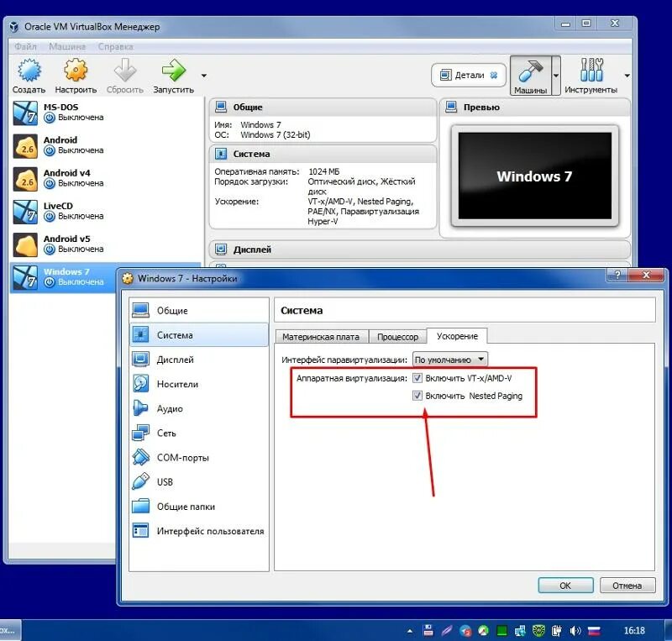Click the 16:18 taskbar clock

click(x=634, y=631)
